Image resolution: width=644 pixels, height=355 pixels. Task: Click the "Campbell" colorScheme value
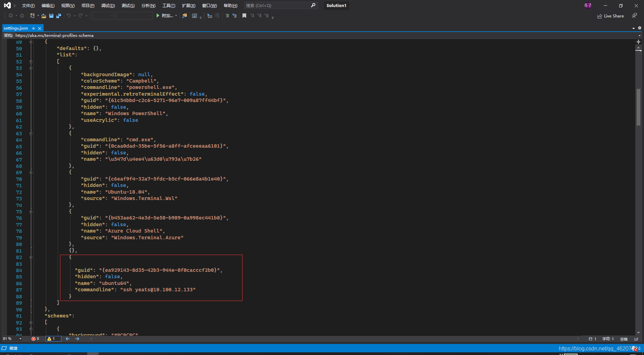141,81
